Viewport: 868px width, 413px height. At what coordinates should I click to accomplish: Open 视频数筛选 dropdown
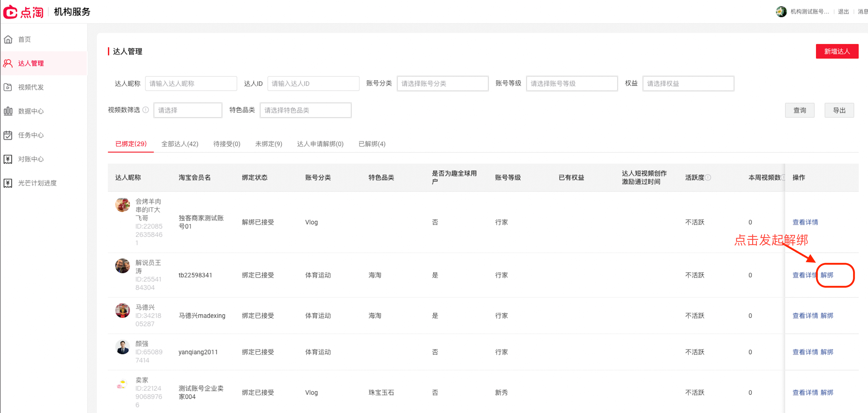click(x=188, y=111)
